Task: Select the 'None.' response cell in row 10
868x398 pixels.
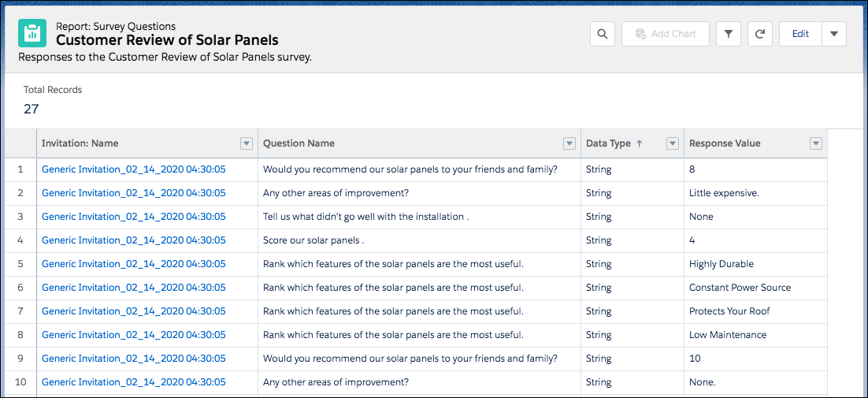Action: [755, 382]
